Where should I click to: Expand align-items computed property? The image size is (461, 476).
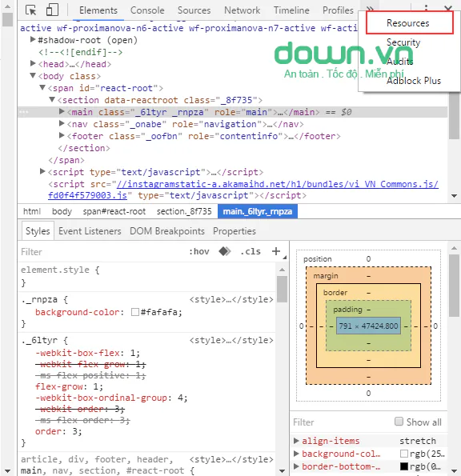[x=296, y=441]
